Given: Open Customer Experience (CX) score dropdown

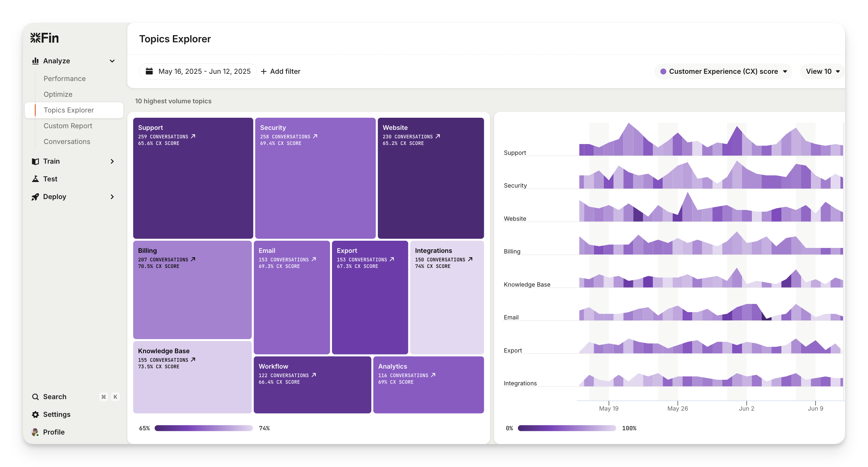Looking at the screenshot, I should click(x=723, y=71).
